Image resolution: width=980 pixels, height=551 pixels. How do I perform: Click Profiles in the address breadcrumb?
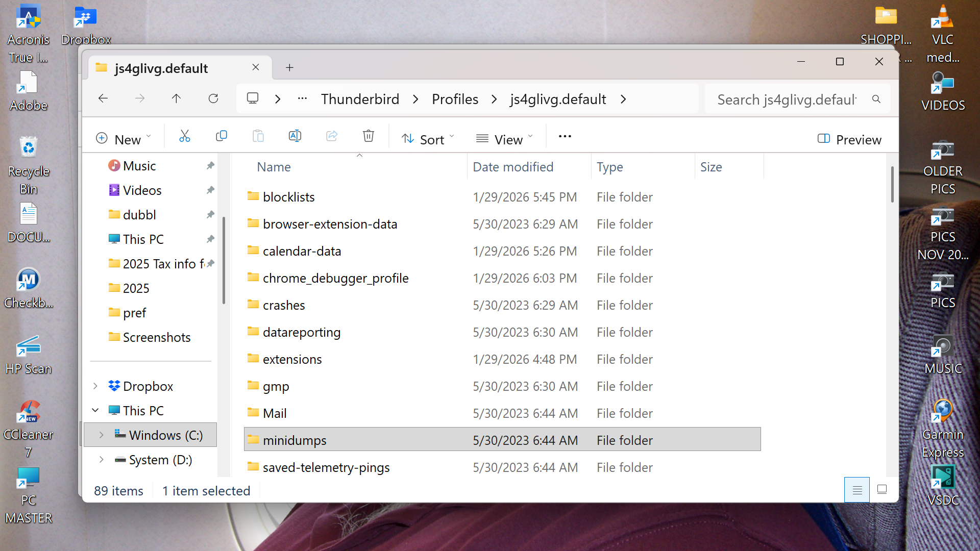tap(455, 99)
